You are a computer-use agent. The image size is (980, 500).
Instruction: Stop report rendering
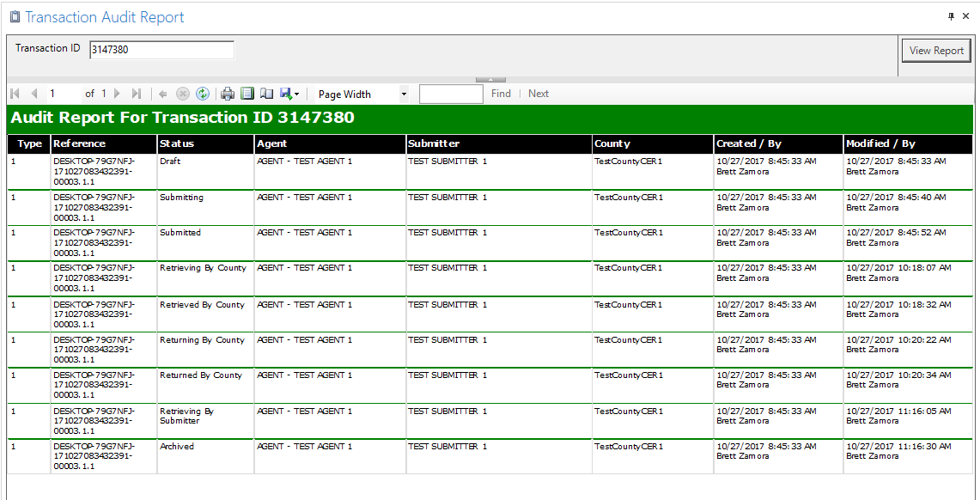click(x=183, y=94)
